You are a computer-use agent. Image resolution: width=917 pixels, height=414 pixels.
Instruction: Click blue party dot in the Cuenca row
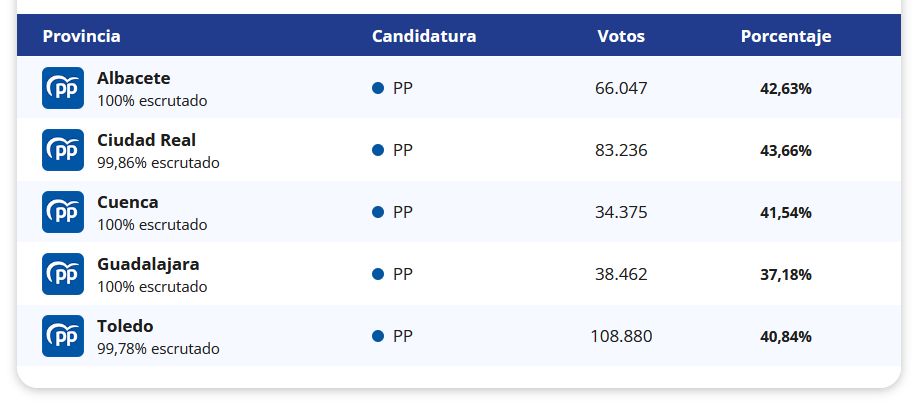tap(378, 212)
